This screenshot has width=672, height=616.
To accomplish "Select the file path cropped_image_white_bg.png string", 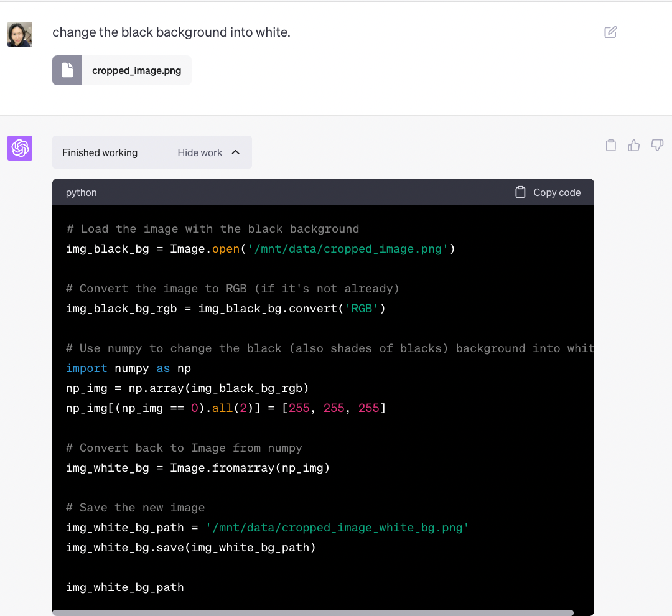I will pyautogui.click(x=337, y=527).
